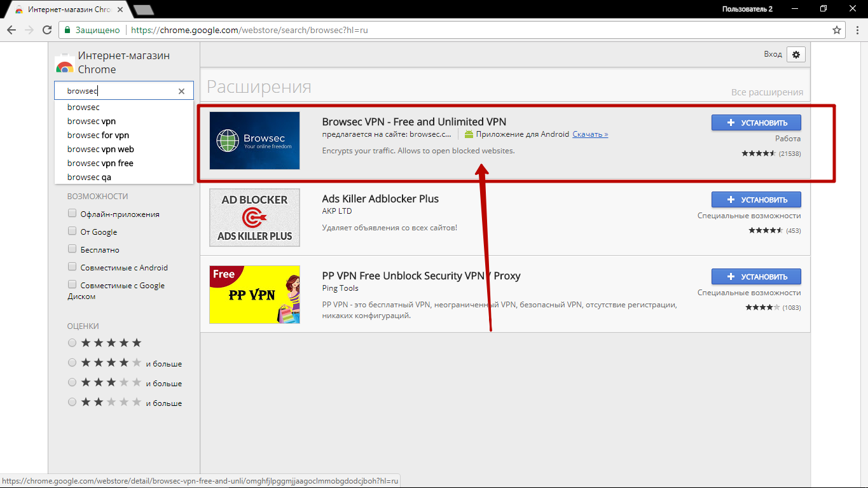
Task: Click the Работа category of Browsec
Action: pos(788,139)
